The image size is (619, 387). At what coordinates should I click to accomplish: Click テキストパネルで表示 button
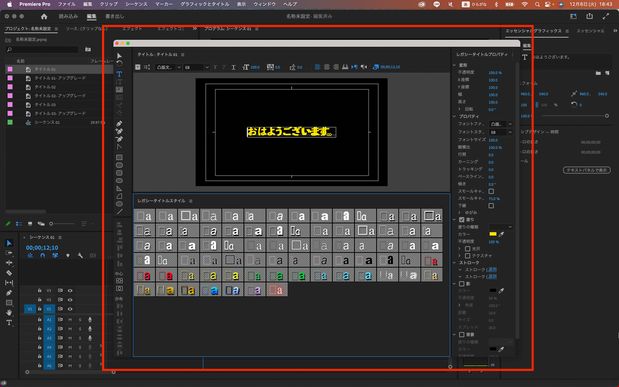586,170
